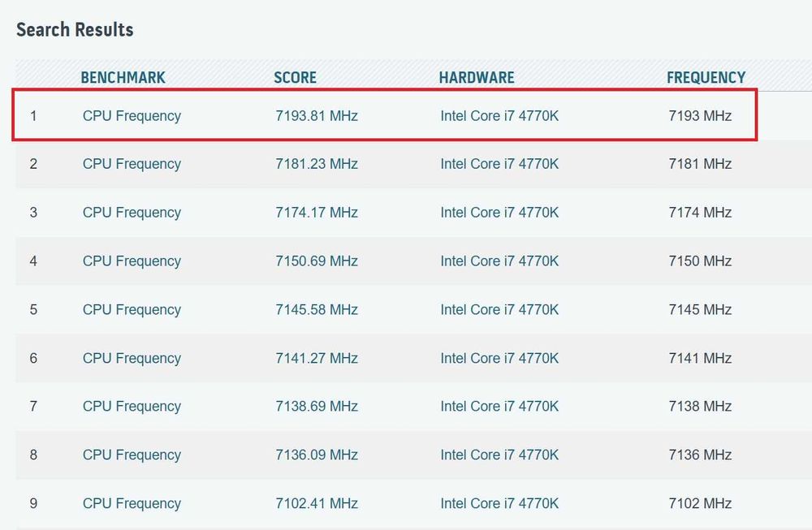The width and height of the screenshot is (812, 530).
Task: Select the 7138 MHz frequency value
Action: 700,407
